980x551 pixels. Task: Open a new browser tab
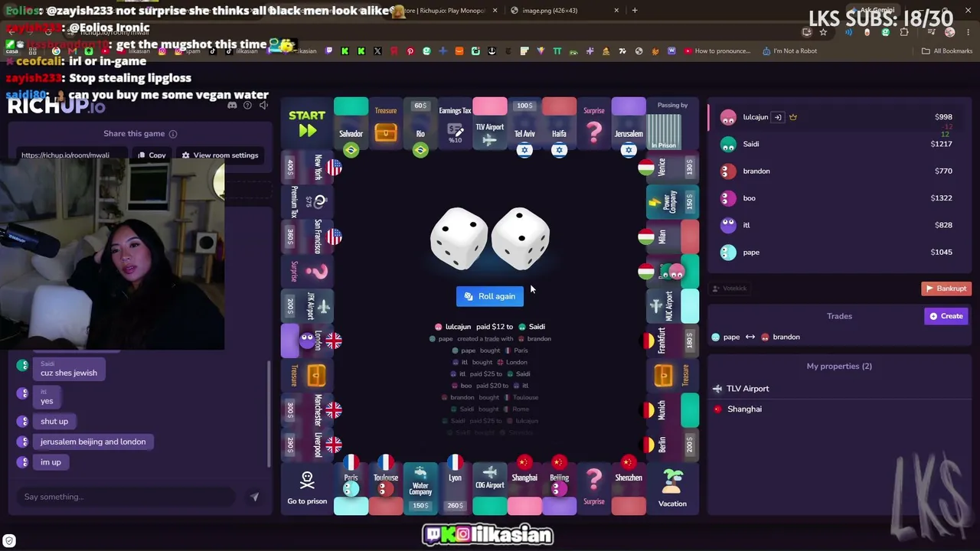coord(635,11)
